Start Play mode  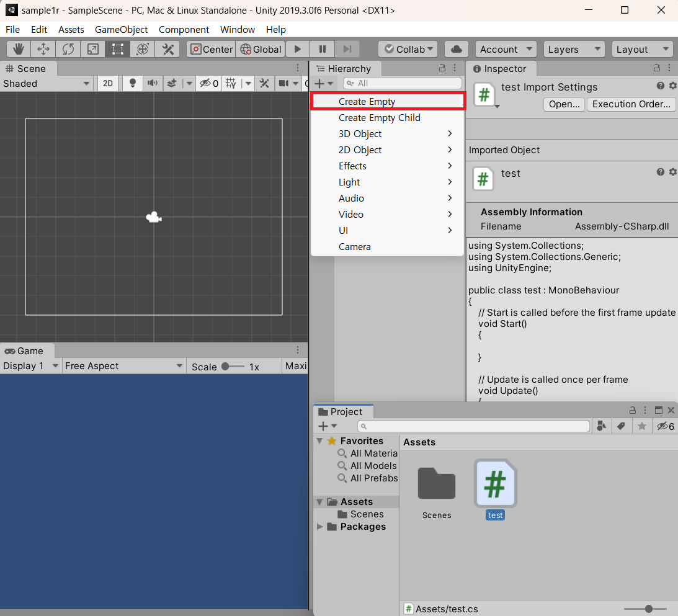[x=298, y=49]
